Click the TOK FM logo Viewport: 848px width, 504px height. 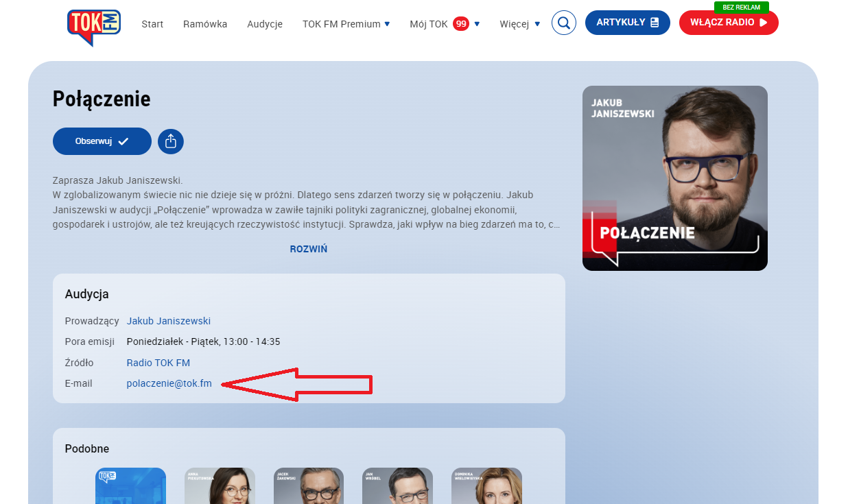point(94,27)
